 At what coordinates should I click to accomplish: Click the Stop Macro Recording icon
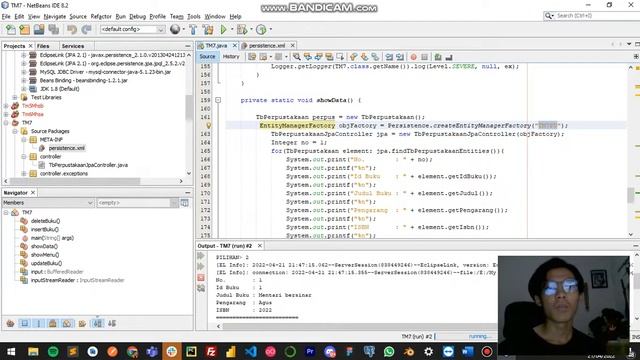click(424, 57)
